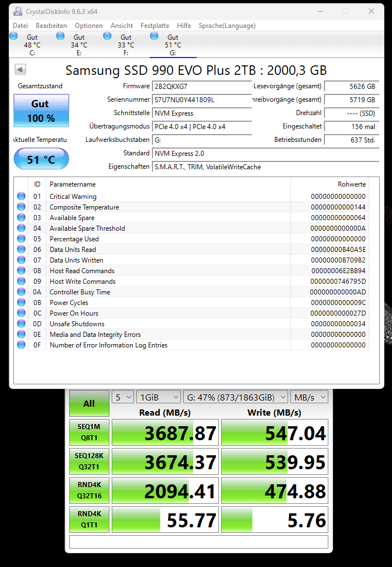Image resolution: width=392 pixels, height=567 pixels.
Task: Click status orb for Controller Busy Time
Action: [21, 292]
